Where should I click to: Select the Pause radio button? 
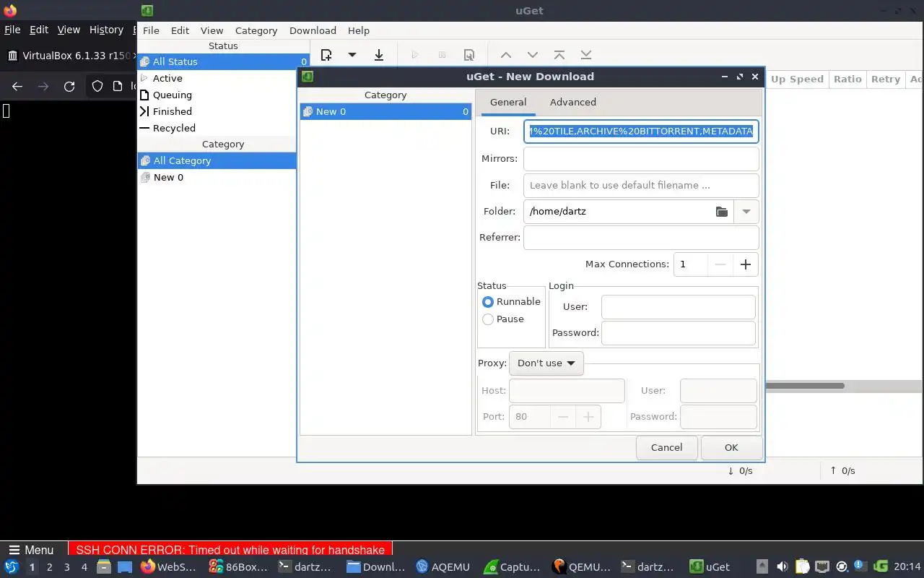pyautogui.click(x=488, y=319)
